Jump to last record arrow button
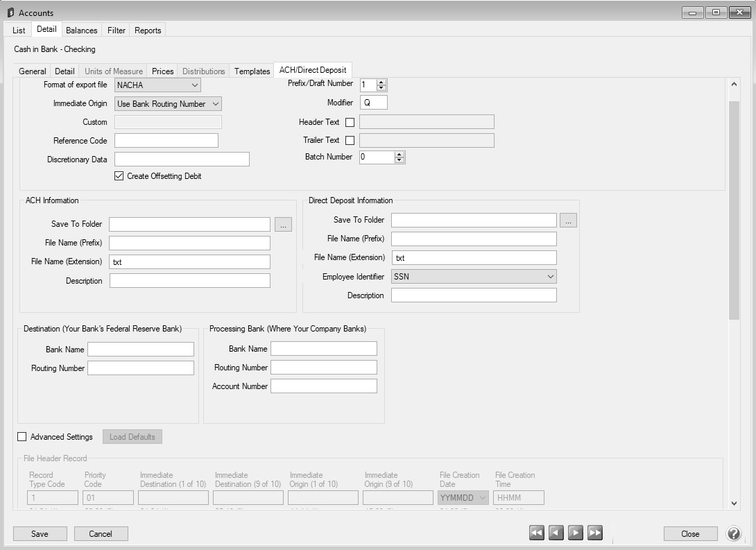Viewport: 756px width, 550px height. 594,533
